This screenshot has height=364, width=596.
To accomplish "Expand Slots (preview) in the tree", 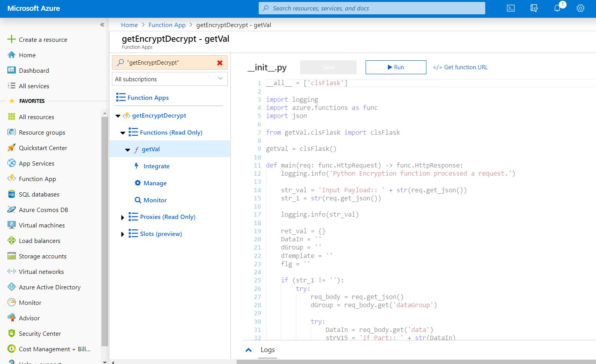I will [122, 234].
